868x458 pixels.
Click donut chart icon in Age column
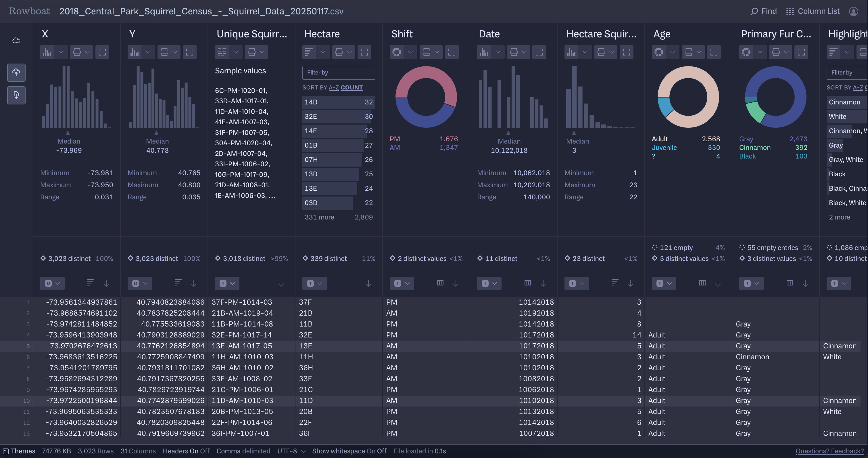tap(659, 52)
